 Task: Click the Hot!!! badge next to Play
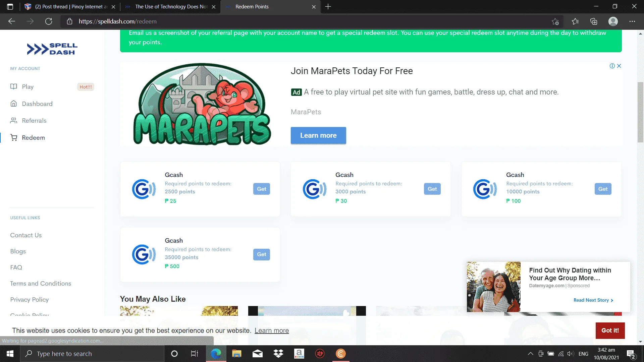[86, 87]
